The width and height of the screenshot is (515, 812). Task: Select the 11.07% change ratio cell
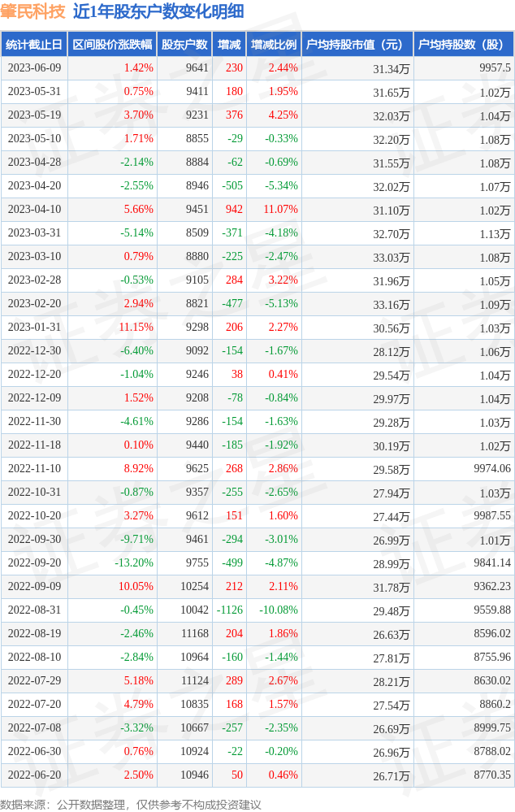280,210
